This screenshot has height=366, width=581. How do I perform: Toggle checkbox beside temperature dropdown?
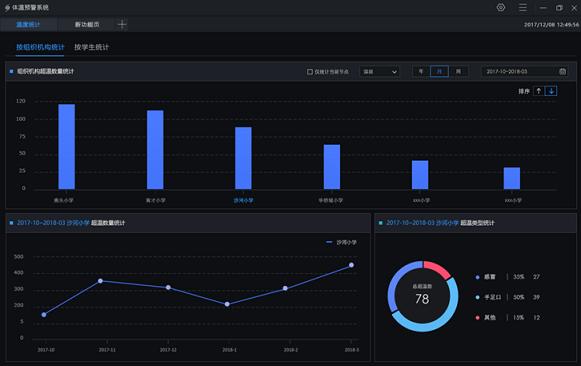tap(310, 71)
